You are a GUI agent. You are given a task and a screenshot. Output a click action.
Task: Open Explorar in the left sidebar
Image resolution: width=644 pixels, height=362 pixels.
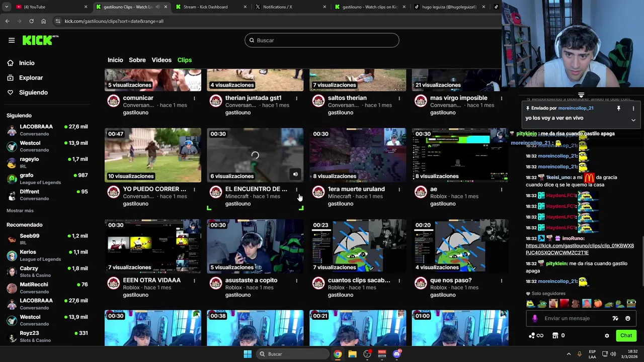click(x=31, y=77)
